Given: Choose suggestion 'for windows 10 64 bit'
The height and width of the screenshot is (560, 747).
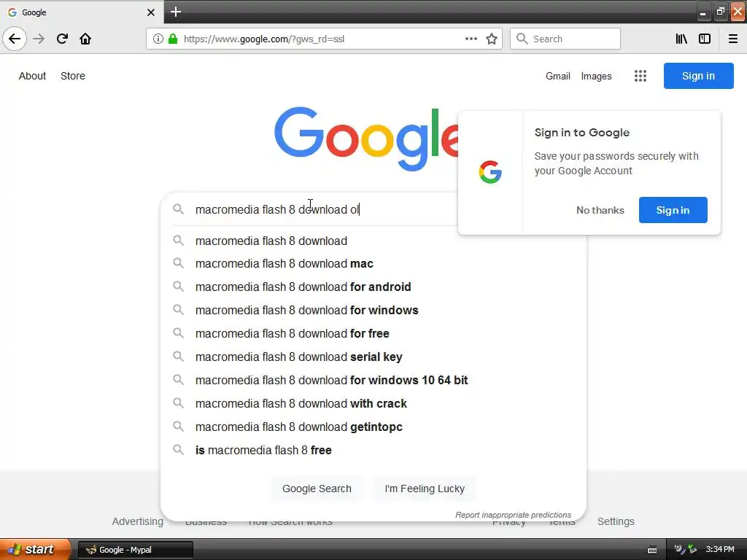Looking at the screenshot, I should (x=373, y=380).
